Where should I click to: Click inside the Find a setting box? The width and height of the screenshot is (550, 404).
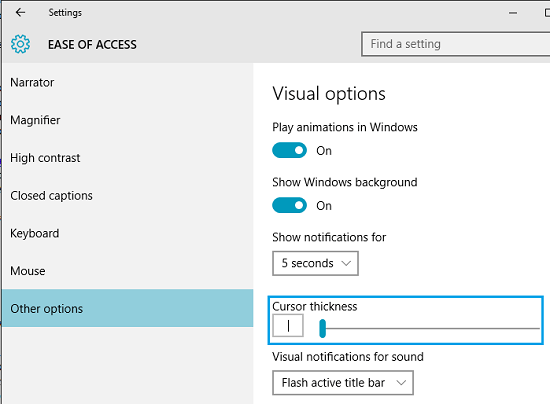pyautogui.click(x=456, y=44)
